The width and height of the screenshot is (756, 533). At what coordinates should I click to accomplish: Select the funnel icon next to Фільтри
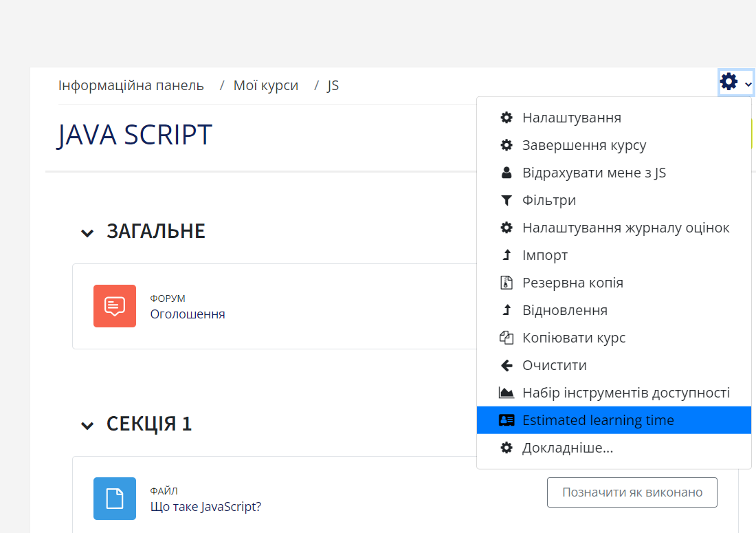coord(507,199)
